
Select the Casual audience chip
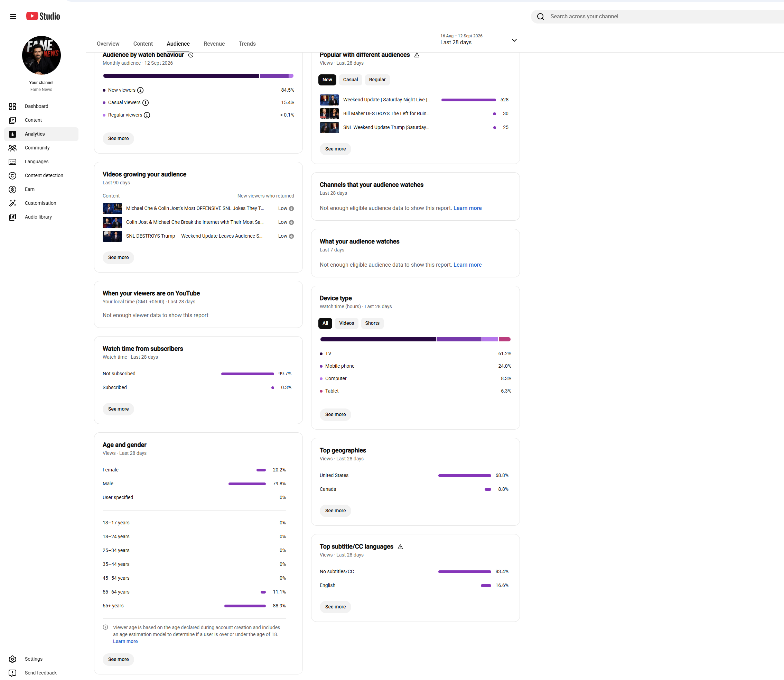tap(350, 80)
